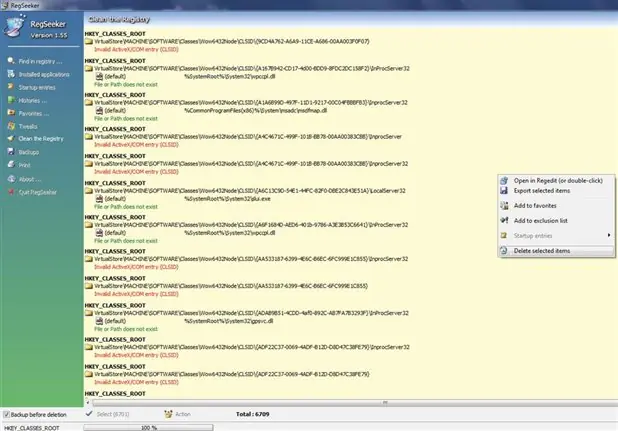618x431 pixels.
Task: Select the AA533187 InprocServer32 path row
Action: 251,259
